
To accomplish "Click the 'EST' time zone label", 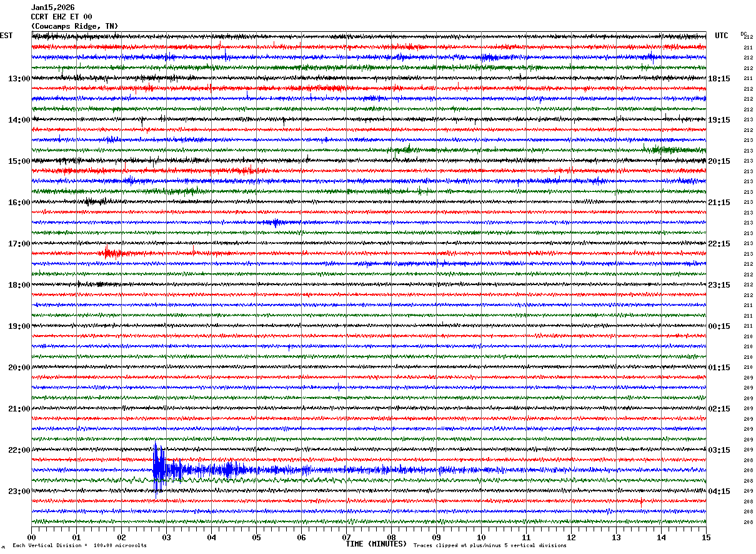I will [x=6, y=36].
